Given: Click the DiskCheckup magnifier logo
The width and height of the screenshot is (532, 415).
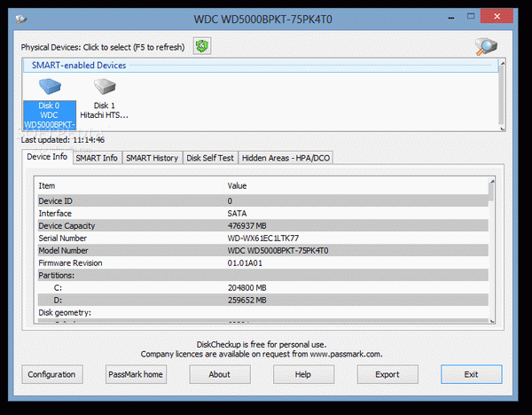Looking at the screenshot, I should (x=486, y=46).
